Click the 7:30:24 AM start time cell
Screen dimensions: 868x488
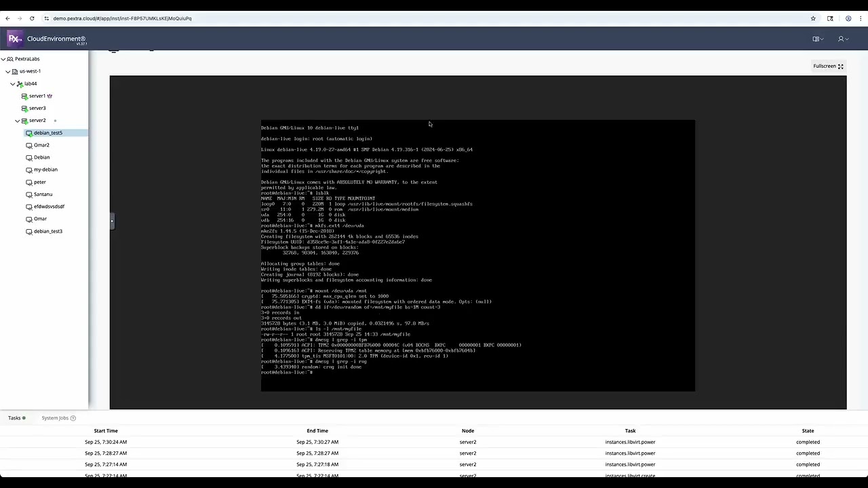point(106,442)
